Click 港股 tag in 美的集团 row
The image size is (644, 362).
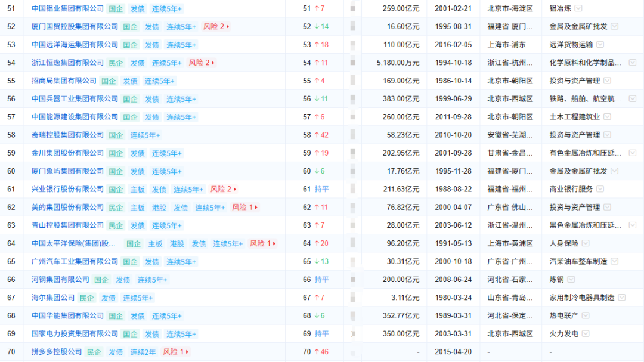pos(159,208)
